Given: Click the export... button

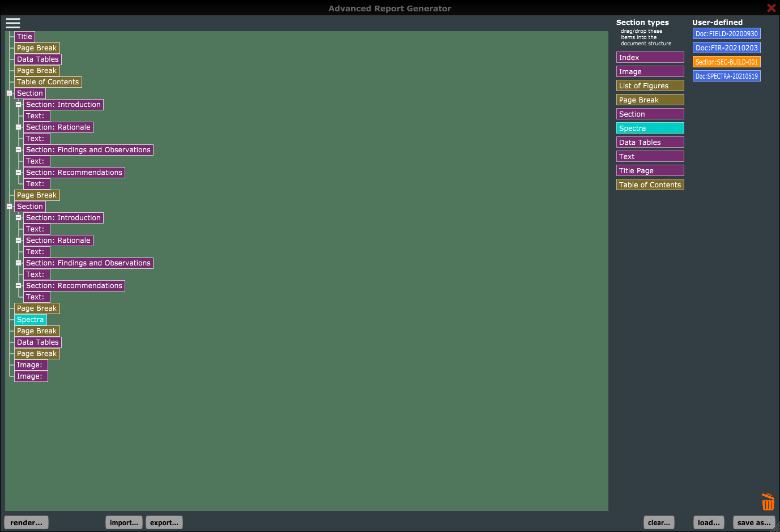Looking at the screenshot, I should [164, 522].
